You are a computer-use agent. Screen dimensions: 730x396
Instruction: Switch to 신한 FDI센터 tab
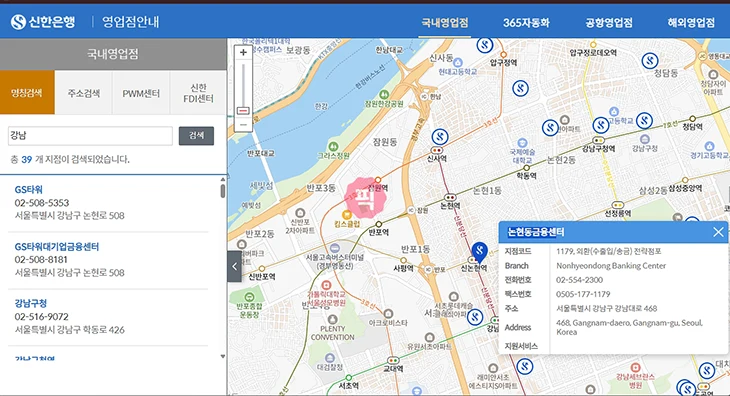click(198, 93)
